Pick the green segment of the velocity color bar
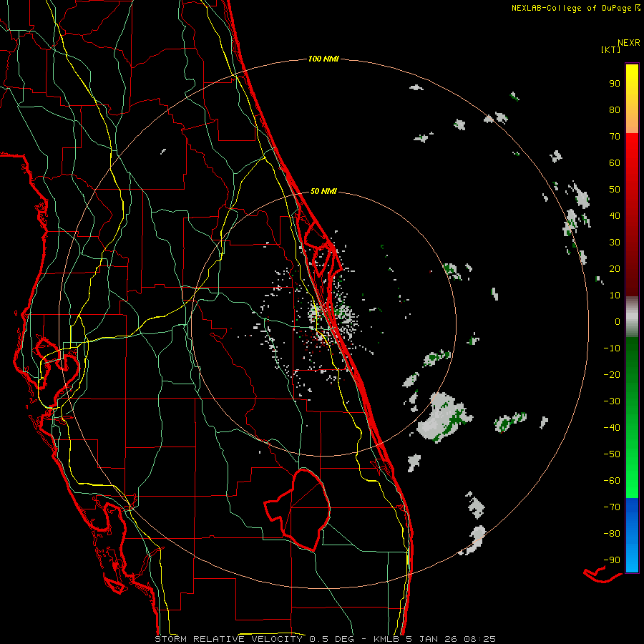This screenshot has width=644, height=644. [x=632, y=417]
